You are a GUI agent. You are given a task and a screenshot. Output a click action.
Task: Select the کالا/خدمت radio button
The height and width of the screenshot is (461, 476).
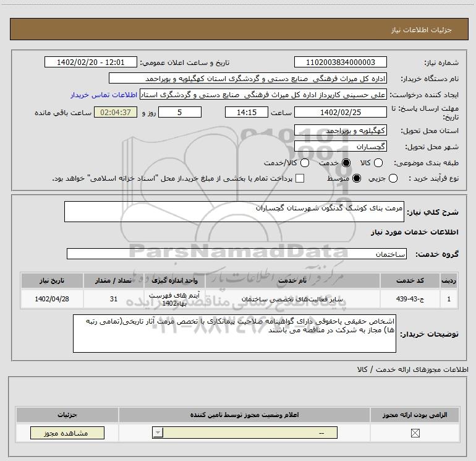tap(305, 163)
